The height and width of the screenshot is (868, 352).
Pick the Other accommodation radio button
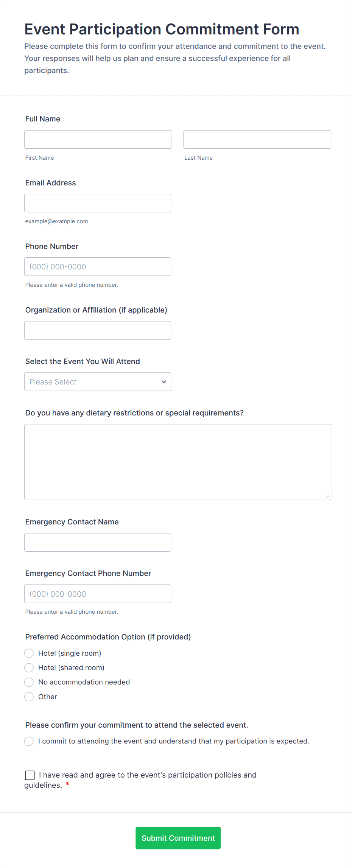click(x=29, y=697)
